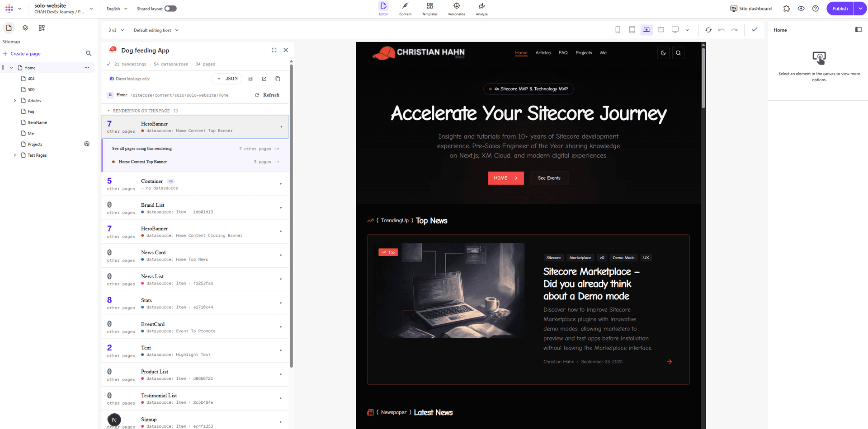Open the Home page more options menu
868x429 pixels.
coord(87,68)
